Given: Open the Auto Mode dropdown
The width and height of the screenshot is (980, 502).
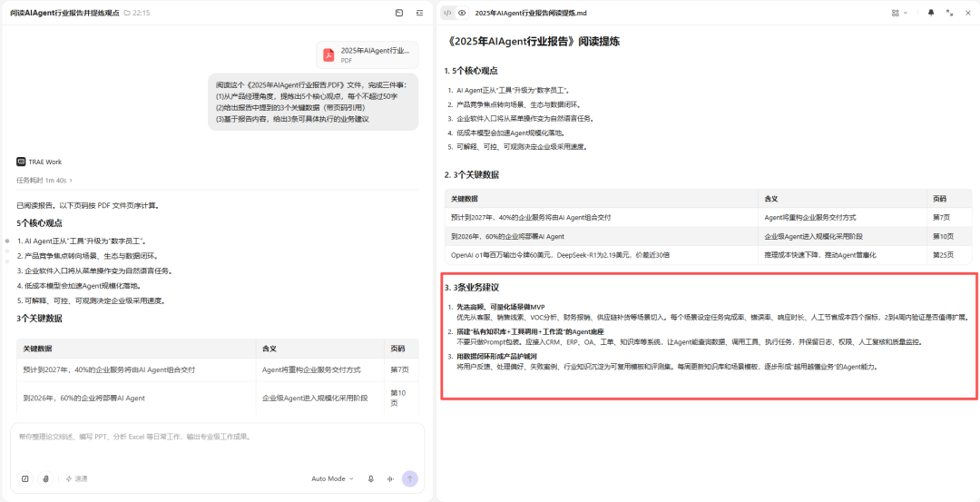Looking at the screenshot, I should (x=332, y=479).
